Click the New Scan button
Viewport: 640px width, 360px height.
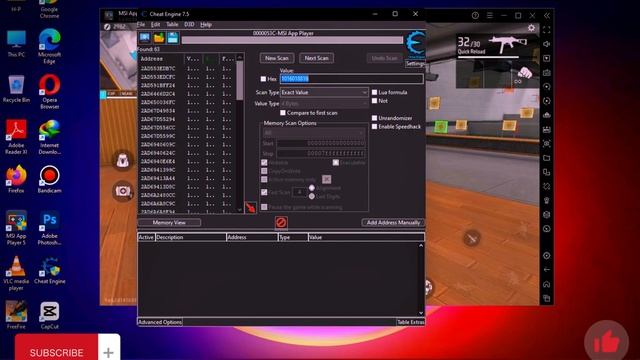pos(277,58)
